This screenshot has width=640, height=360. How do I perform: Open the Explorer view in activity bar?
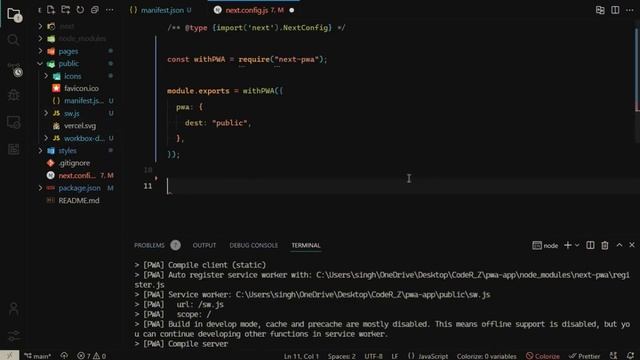click(x=13, y=15)
